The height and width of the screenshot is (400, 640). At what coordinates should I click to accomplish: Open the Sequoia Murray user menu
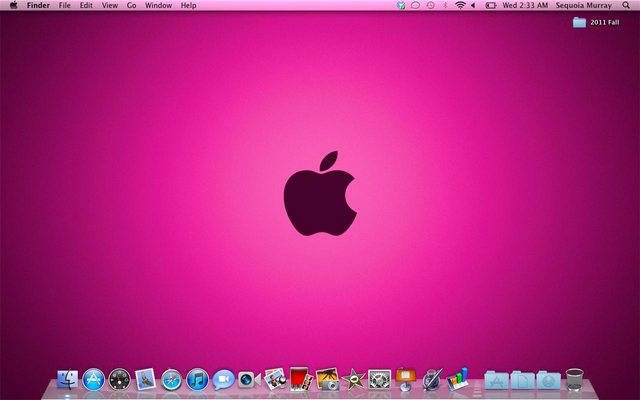pos(584,5)
